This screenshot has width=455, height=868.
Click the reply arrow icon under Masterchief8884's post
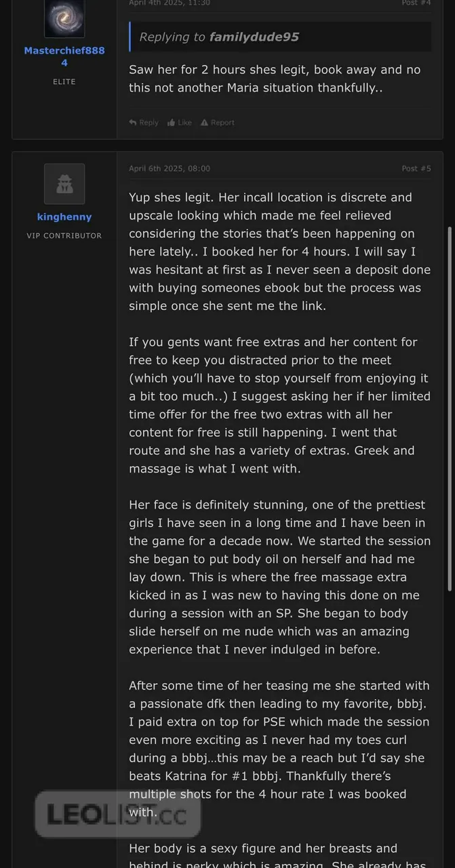[133, 123]
